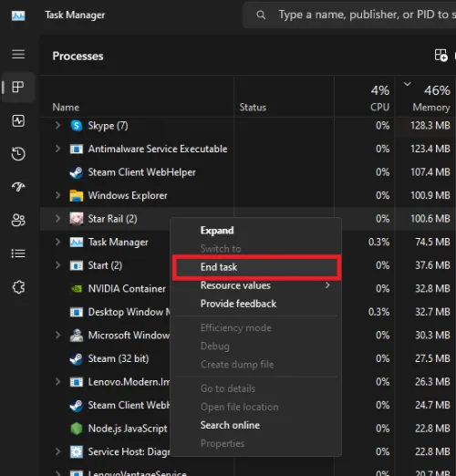Open the Services puzzle icon
The image size is (456, 476).
point(18,286)
